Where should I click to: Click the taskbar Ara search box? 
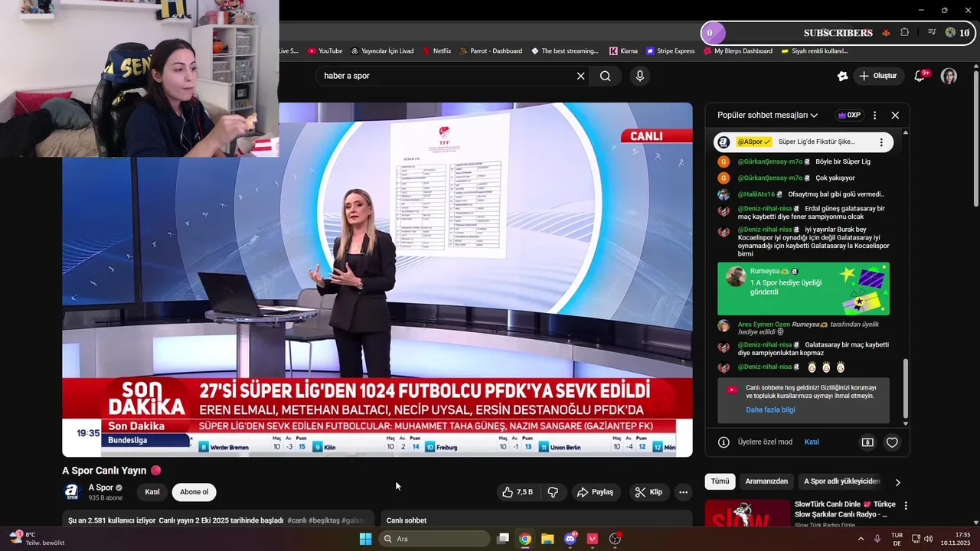pyautogui.click(x=435, y=539)
